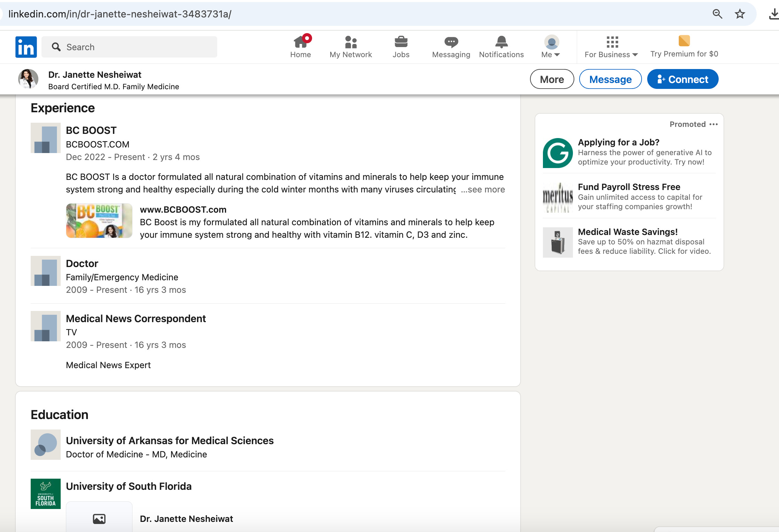Click the browser address bar URL

coord(120,14)
